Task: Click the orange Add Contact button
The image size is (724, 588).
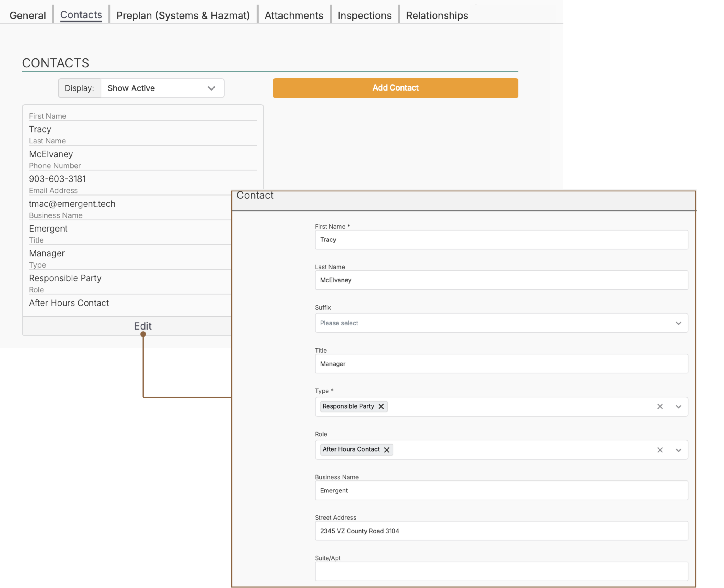Action: (x=395, y=88)
